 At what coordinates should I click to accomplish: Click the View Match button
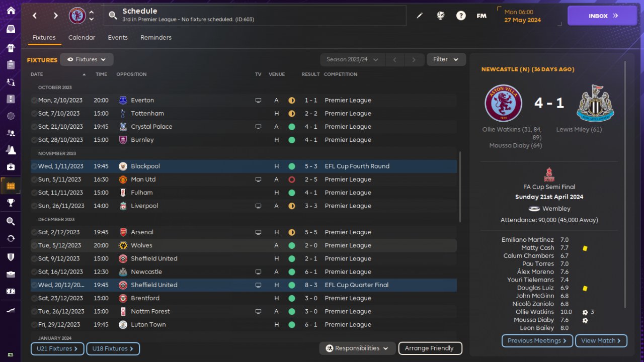point(601,341)
